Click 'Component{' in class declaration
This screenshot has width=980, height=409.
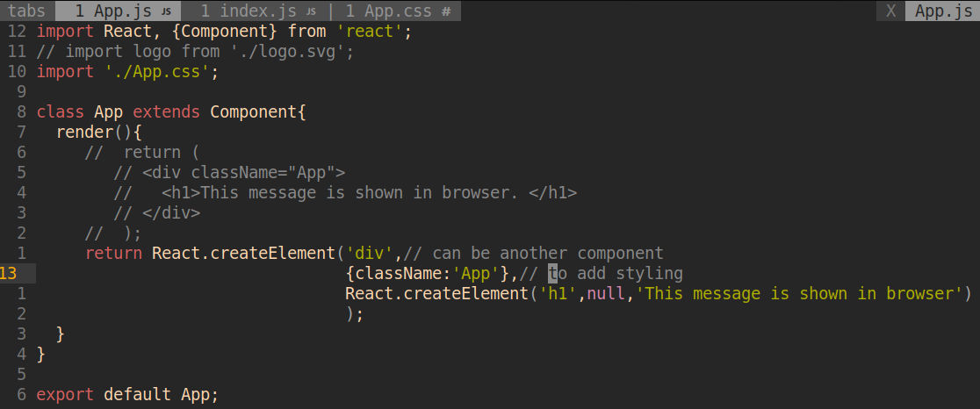[258, 112]
